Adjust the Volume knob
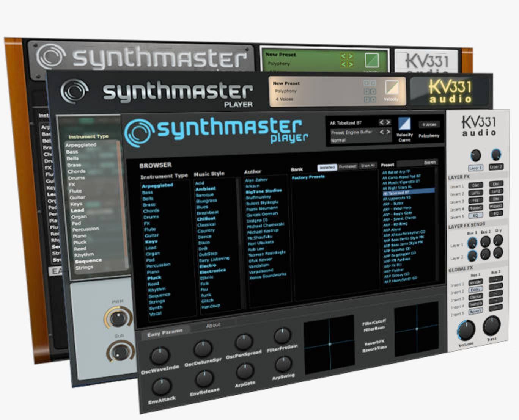The height and width of the screenshot is (420, 519). (x=466, y=329)
